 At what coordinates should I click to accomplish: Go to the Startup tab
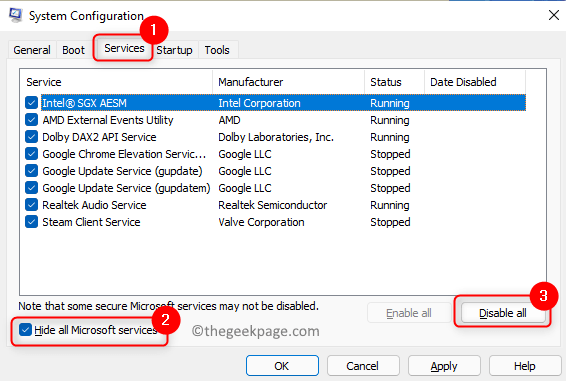pyautogui.click(x=174, y=50)
